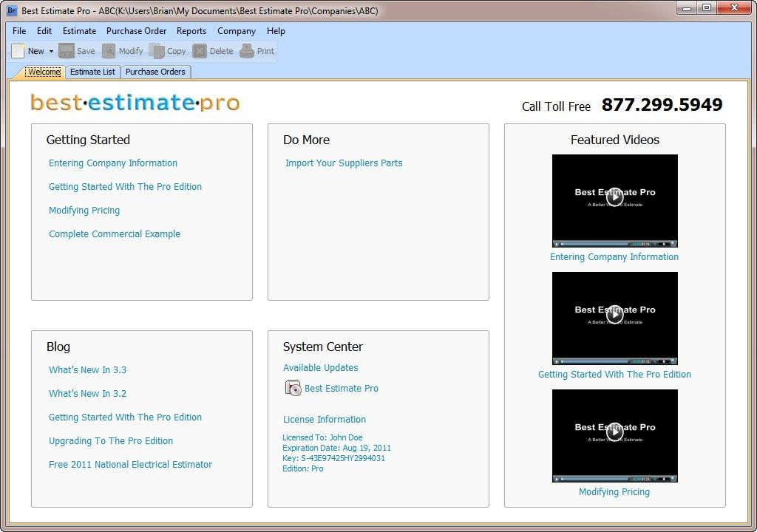Open the Reports menu
Viewport: 757px width, 532px height.
click(191, 31)
